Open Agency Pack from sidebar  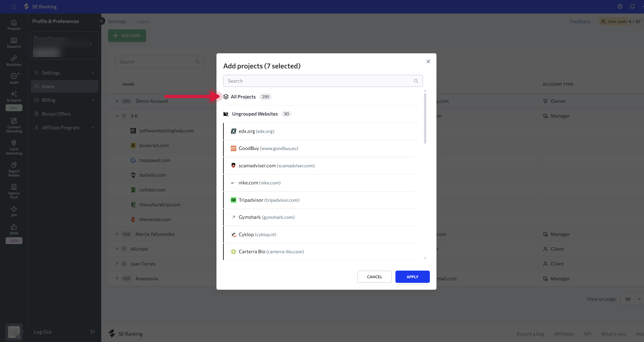click(x=14, y=191)
